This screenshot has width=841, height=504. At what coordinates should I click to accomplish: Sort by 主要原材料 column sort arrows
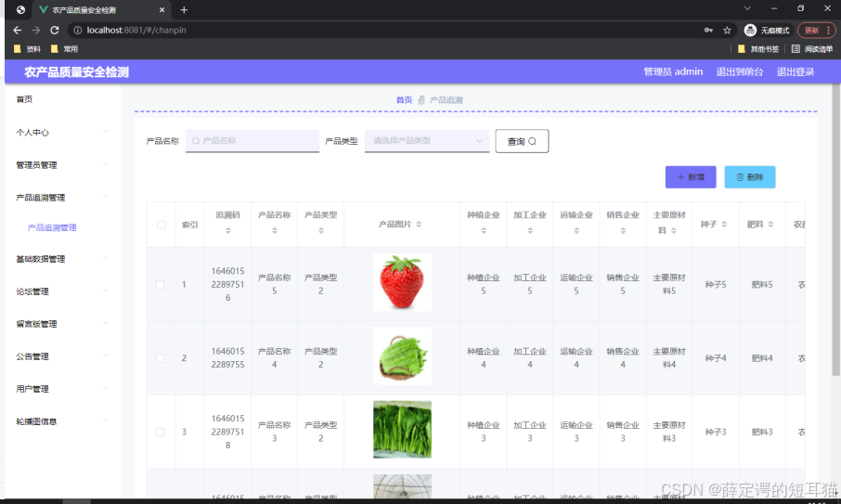(674, 230)
